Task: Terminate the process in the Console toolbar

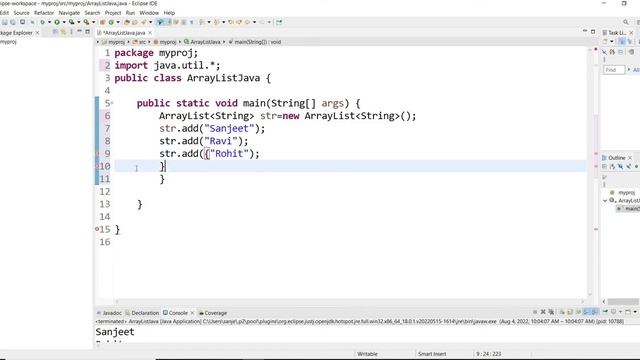Action: [535, 312]
